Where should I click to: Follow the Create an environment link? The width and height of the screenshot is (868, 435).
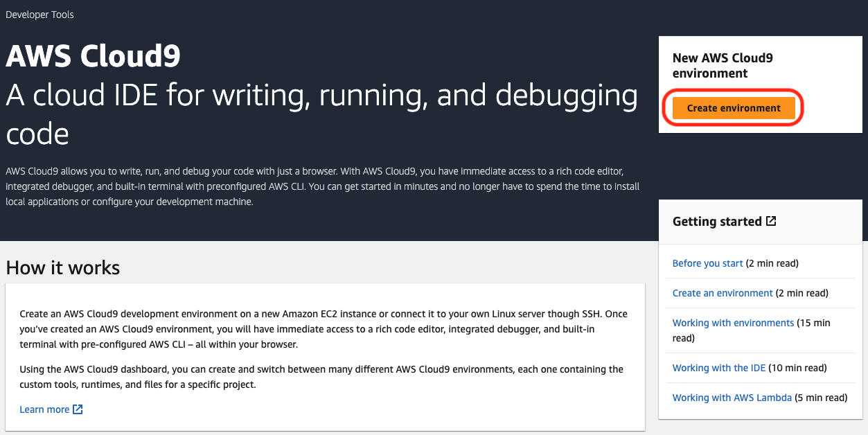pos(723,293)
